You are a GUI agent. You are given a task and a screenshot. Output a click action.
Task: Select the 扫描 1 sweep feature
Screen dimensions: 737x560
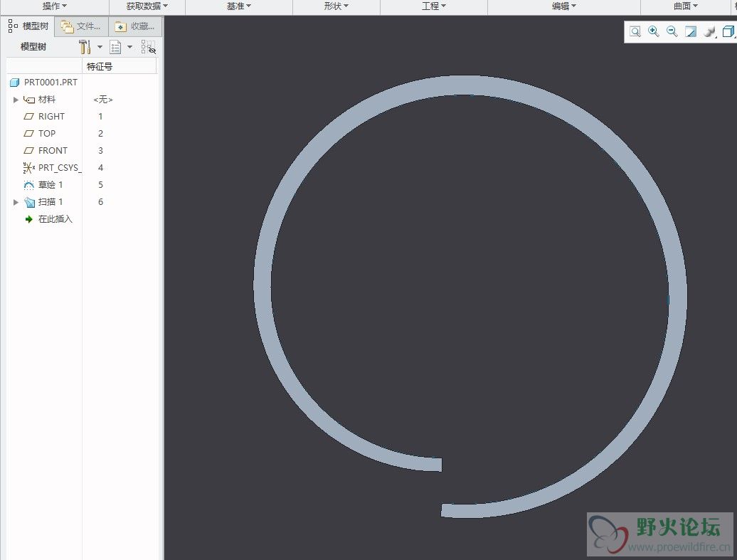pyautogui.click(x=51, y=201)
